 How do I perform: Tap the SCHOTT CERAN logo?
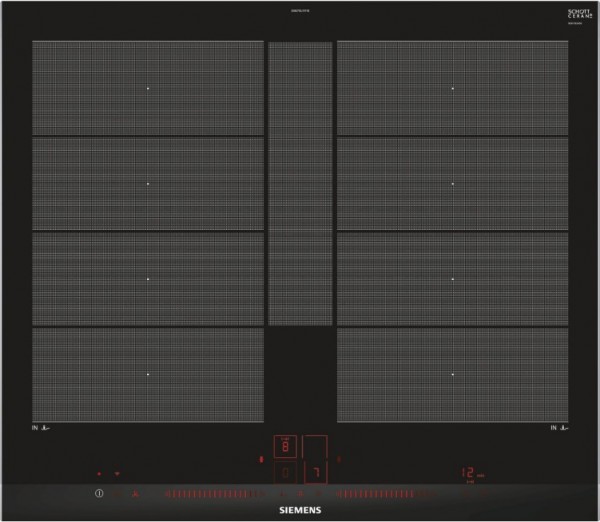[580, 14]
